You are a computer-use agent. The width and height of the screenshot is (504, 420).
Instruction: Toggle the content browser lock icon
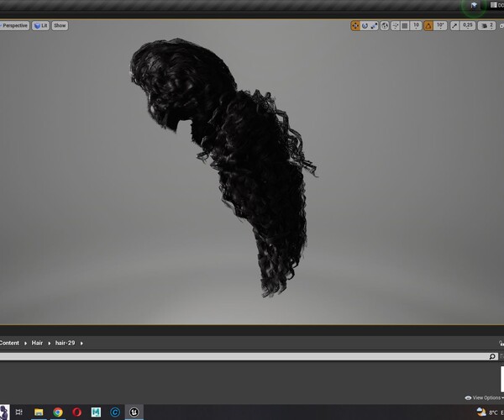[501, 344]
